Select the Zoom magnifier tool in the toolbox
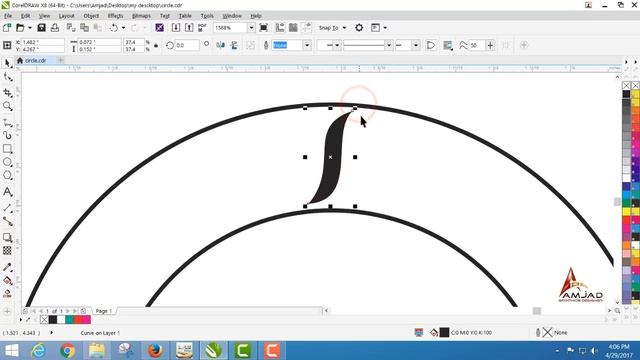The height and width of the screenshot is (360, 640). [x=7, y=107]
